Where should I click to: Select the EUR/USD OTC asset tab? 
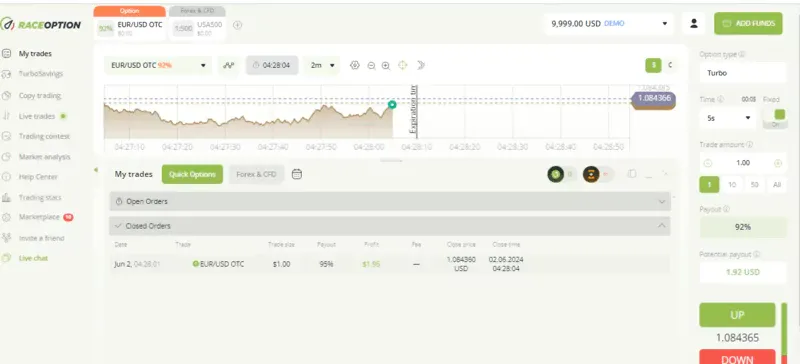pyautogui.click(x=130, y=29)
